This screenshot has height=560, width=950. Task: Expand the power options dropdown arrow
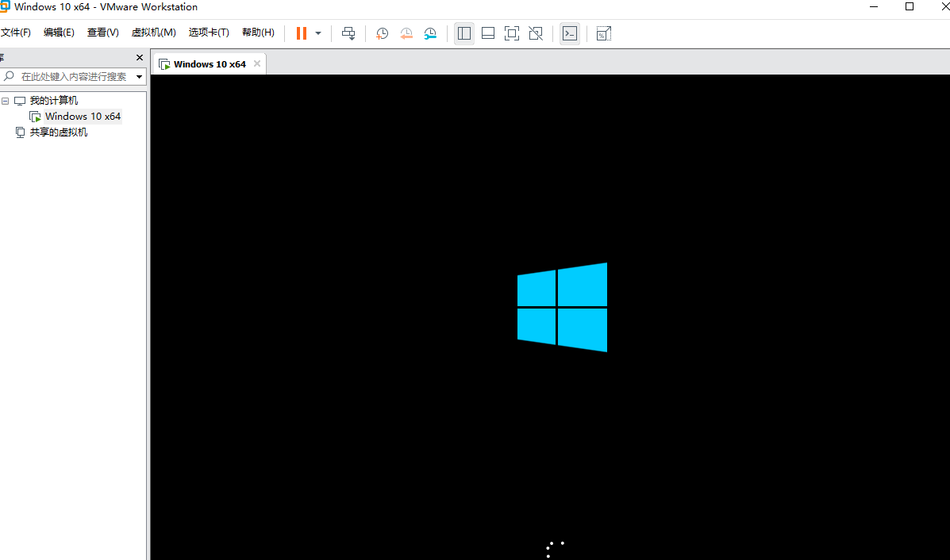pyautogui.click(x=318, y=34)
